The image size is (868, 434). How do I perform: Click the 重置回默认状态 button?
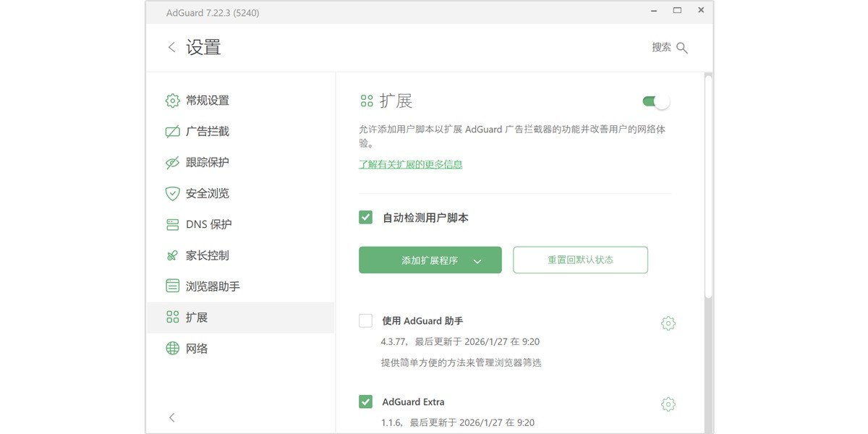click(x=580, y=260)
